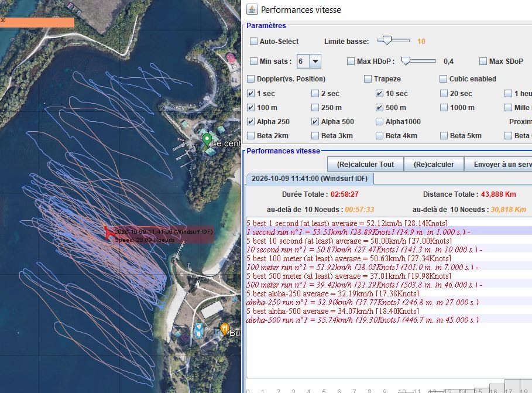532x393 pixels.
Task: Check the 2 sec checkbox
Action: coord(315,93)
